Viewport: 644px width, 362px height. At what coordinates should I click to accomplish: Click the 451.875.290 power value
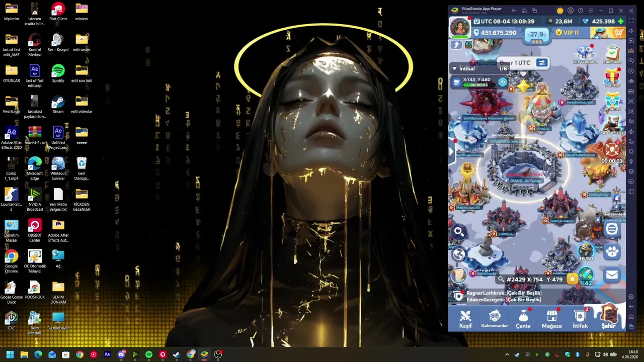[498, 33]
